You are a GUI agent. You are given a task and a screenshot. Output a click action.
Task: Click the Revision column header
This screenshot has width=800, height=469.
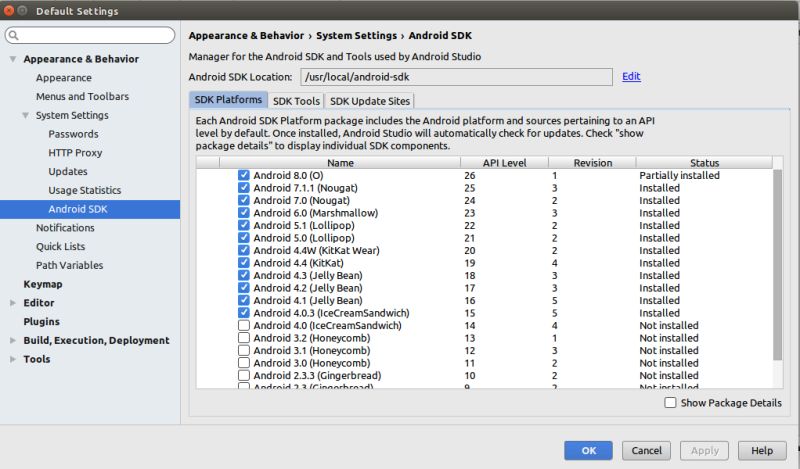pyautogui.click(x=592, y=163)
